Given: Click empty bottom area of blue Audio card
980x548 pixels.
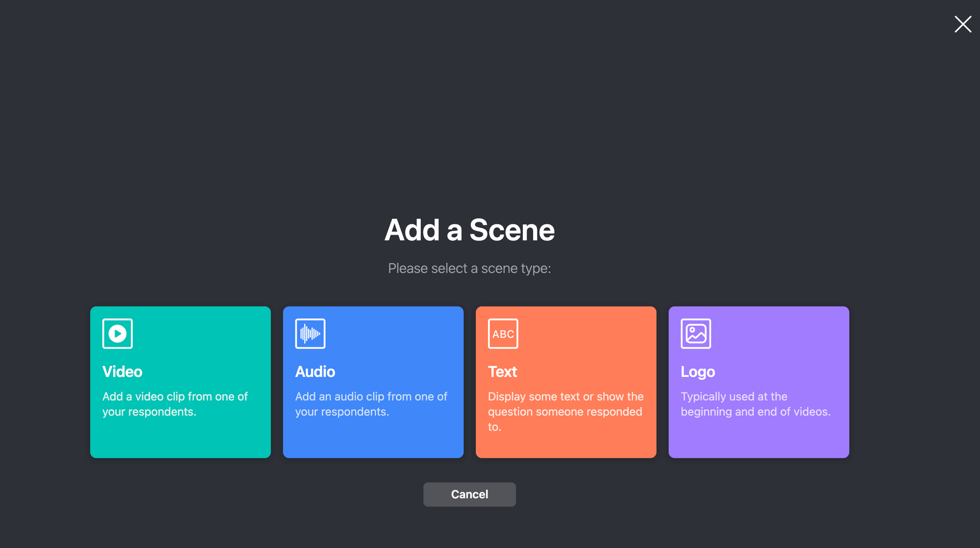Looking at the screenshot, I should click(373, 441).
